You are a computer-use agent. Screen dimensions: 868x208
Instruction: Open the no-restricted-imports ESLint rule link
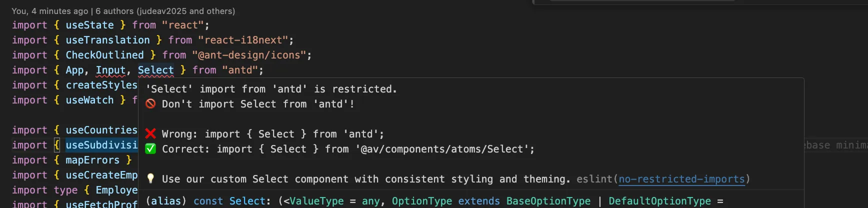[681, 179]
